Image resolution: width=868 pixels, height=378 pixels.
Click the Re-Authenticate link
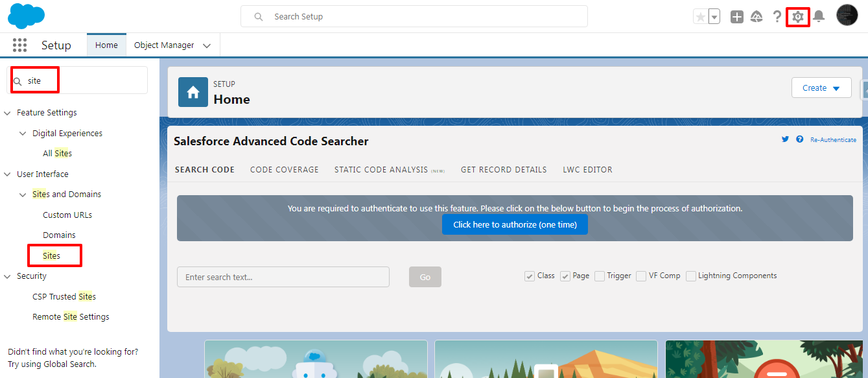(x=833, y=140)
